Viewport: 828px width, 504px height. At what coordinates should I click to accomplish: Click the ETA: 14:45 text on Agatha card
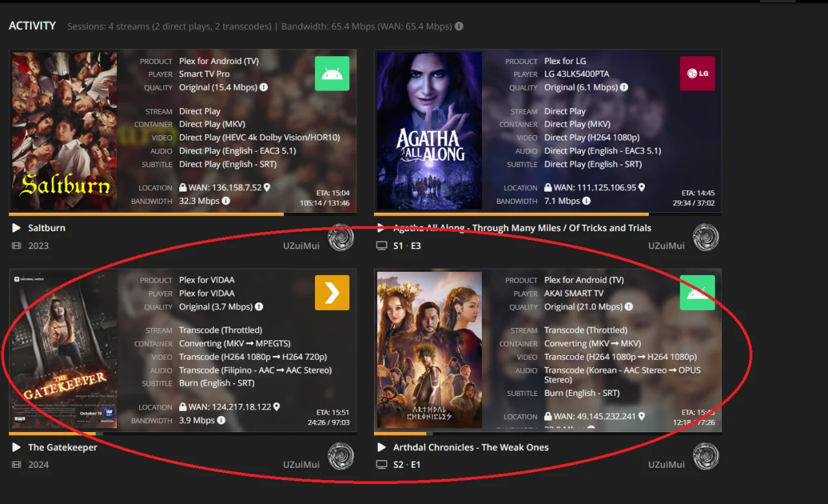pos(698,193)
